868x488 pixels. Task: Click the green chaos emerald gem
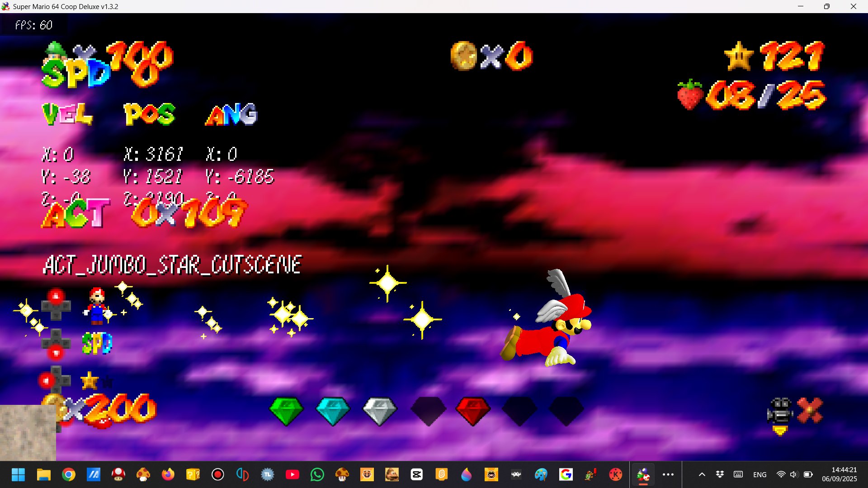pyautogui.click(x=286, y=411)
